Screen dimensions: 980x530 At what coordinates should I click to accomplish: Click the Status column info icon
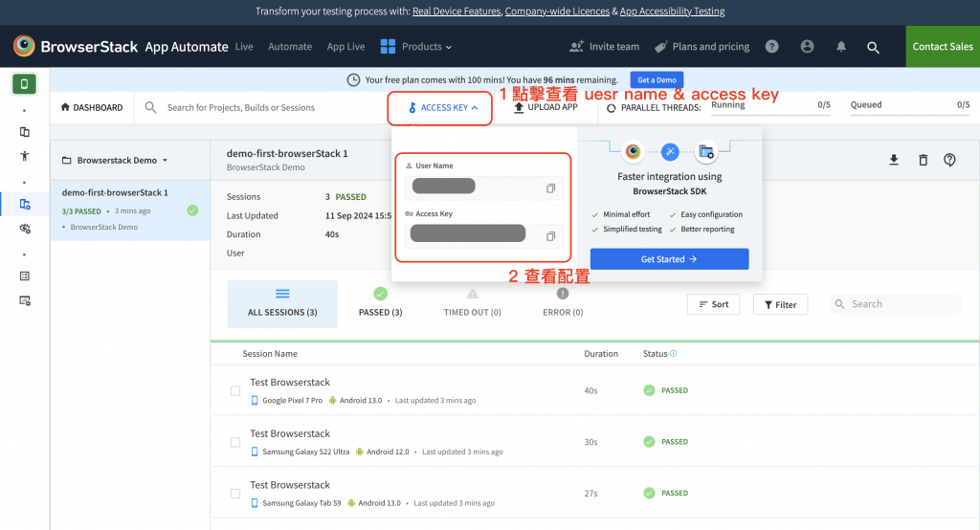pos(673,353)
